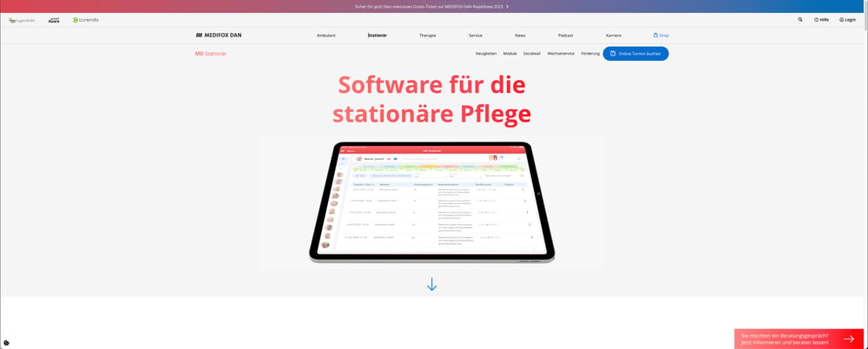Viewport: 868px width, 349px height.
Task: Go to Neuigkeiten sub-navigation link
Action: [x=486, y=54]
